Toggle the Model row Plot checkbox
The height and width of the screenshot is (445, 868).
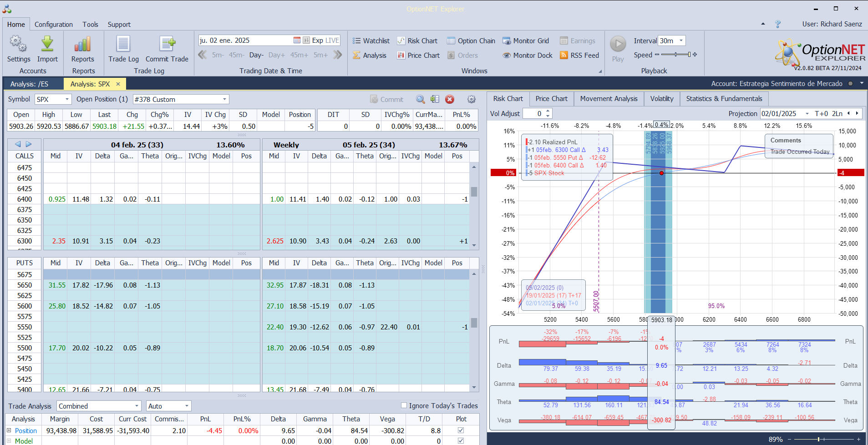[461, 440]
